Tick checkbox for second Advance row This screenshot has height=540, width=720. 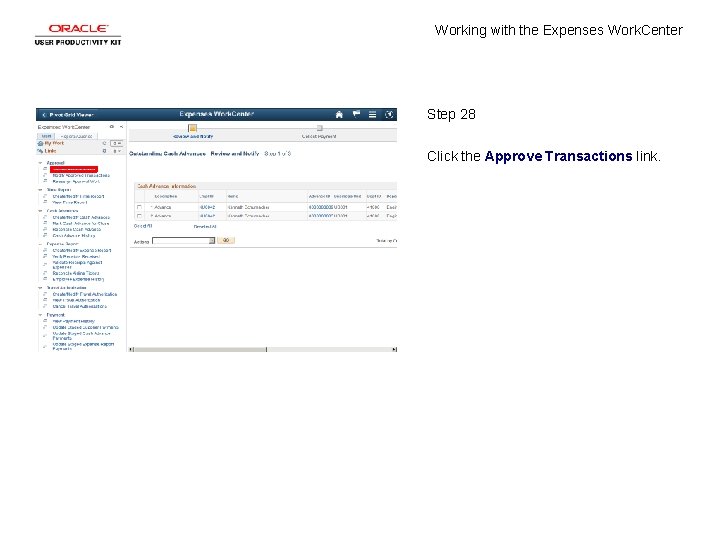tap(139, 216)
